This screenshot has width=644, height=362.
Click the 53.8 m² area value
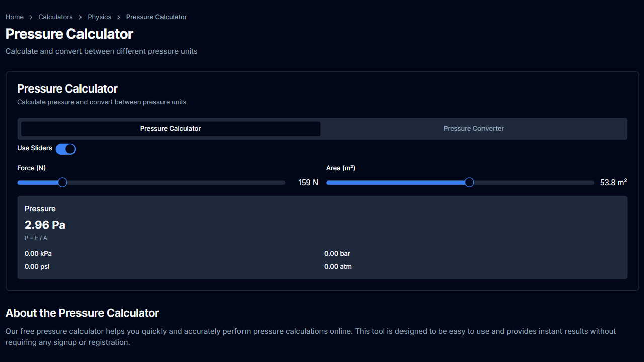(x=613, y=183)
